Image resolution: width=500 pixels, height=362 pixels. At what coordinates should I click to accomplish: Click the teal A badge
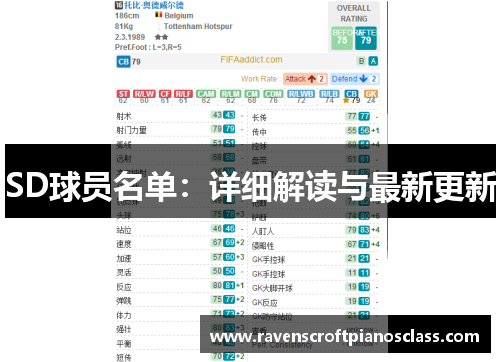point(373,61)
